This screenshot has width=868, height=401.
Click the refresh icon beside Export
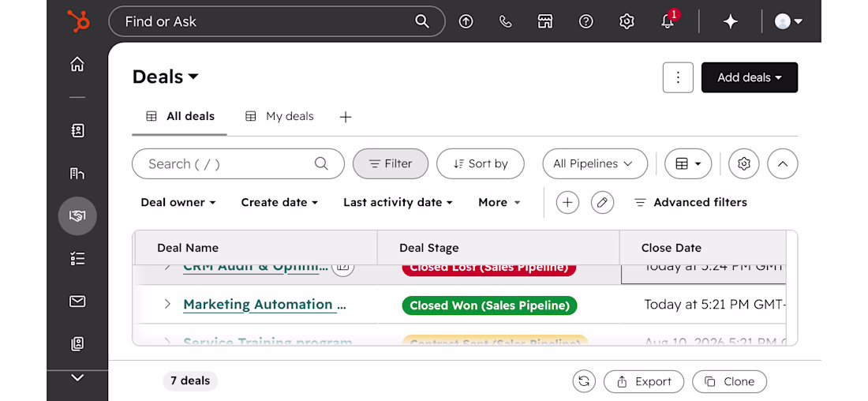[x=584, y=381]
